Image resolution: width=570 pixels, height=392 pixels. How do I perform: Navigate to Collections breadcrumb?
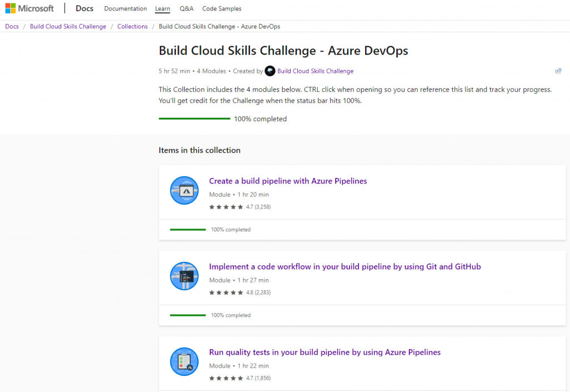point(132,27)
